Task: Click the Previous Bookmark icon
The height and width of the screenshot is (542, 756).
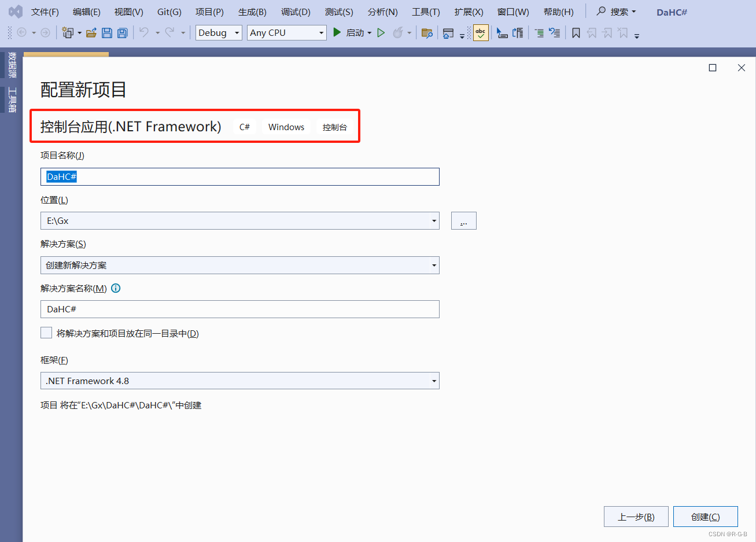Action: coord(592,33)
